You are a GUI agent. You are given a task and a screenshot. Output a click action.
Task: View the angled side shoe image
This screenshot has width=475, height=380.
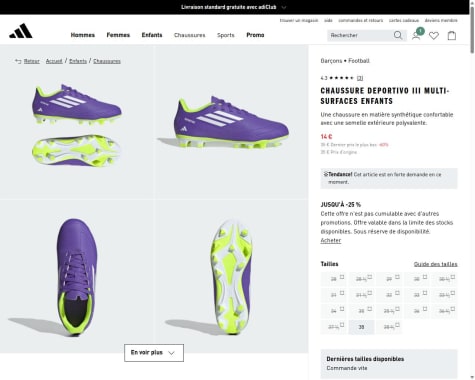pyautogui.click(x=232, y=122)
